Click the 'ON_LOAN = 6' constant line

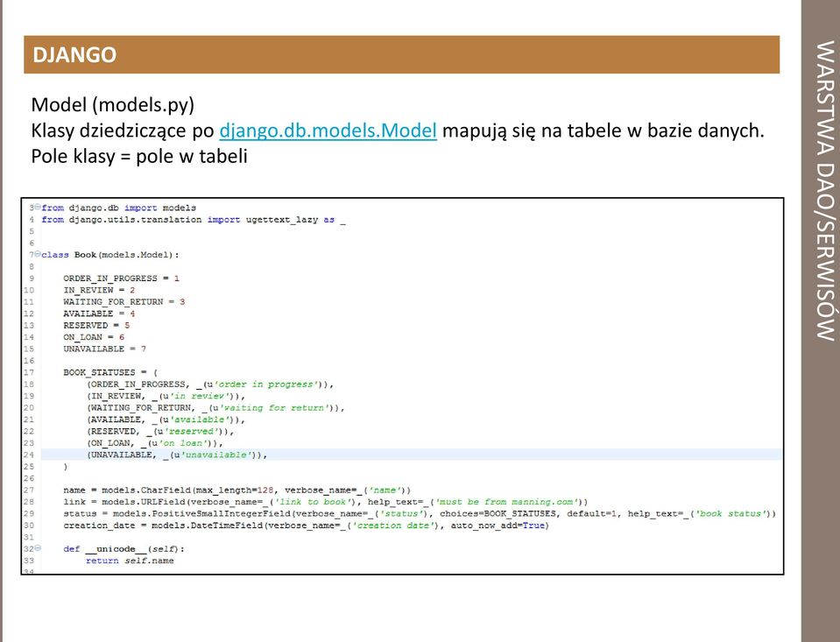coord(94,337)
